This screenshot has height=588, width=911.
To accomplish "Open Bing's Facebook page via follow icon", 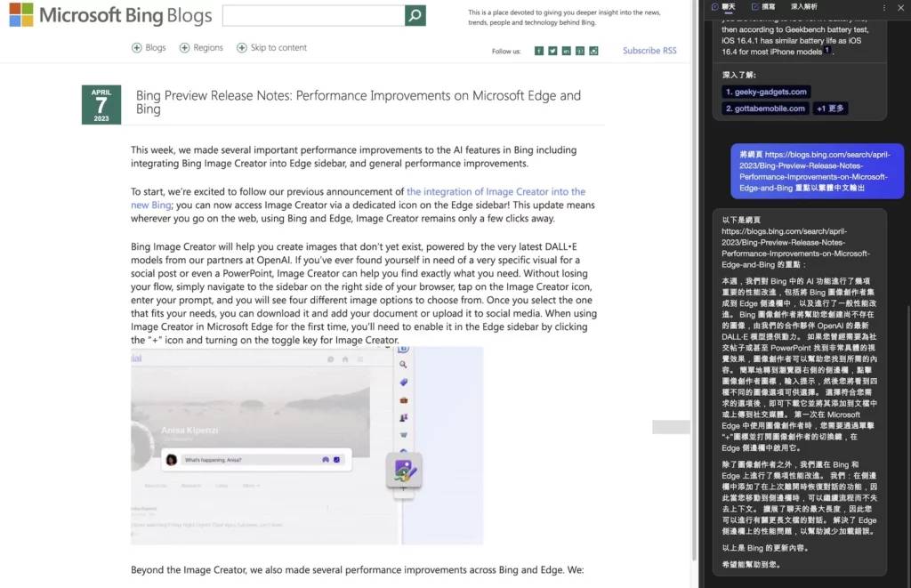I will 539,51.
